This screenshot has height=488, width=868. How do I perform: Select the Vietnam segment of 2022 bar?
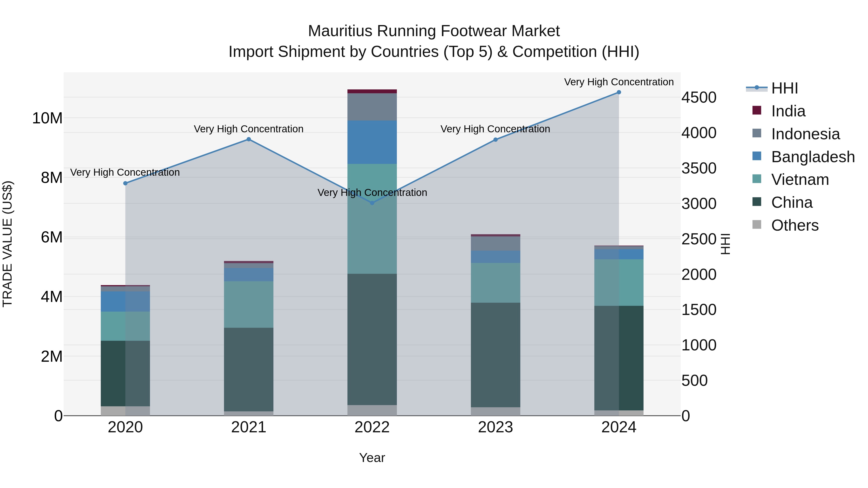coord(372,219)
